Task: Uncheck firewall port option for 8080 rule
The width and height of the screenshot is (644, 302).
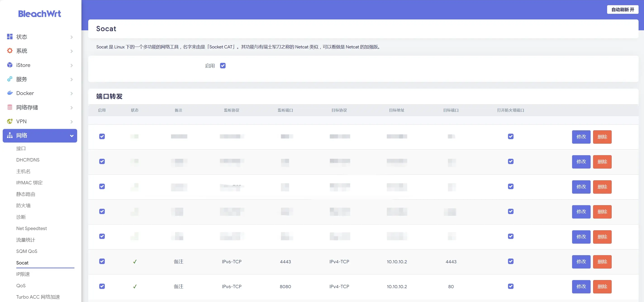Action: (x=511, y=286)
